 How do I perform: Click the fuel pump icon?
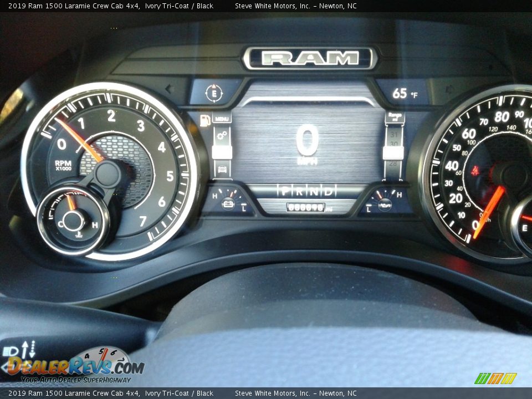click(204, 120)
